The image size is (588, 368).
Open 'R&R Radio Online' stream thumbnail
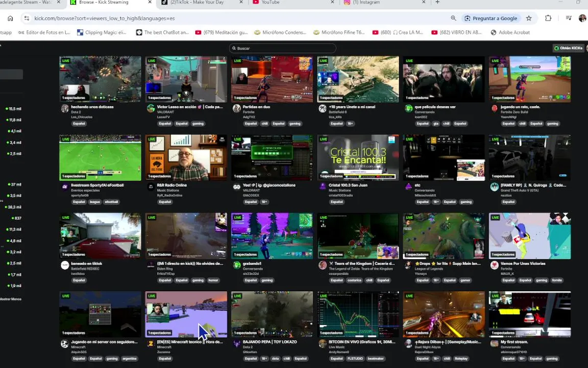(x=186, y=158)
